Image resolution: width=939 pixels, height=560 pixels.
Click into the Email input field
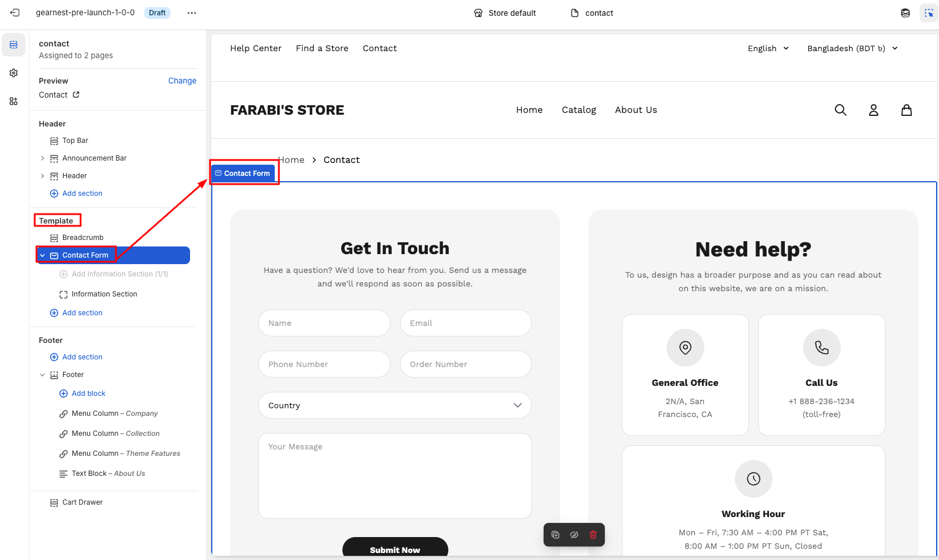pyautogui.click(x=465, y=323)
